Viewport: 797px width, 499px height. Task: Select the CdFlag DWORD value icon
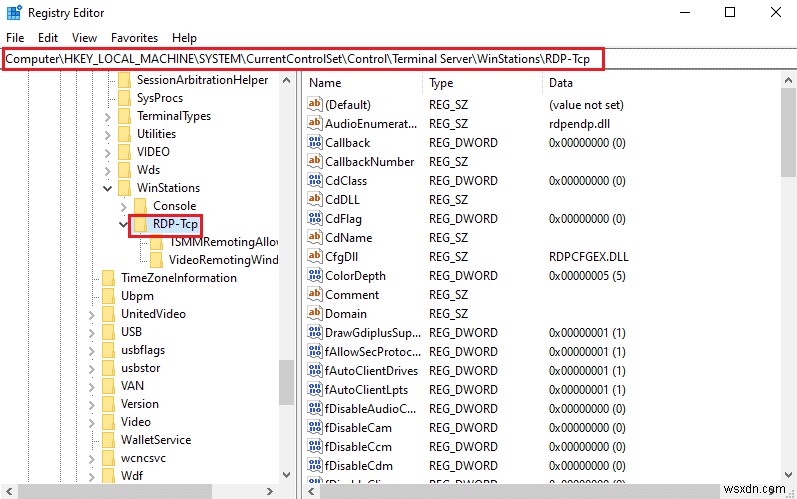pos(315,219)
